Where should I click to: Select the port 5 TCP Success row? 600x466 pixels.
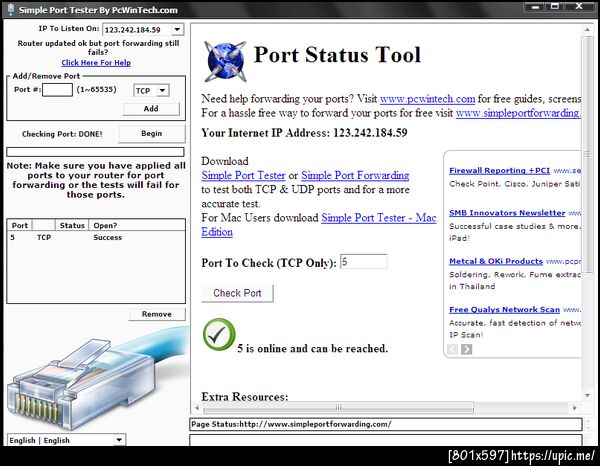(x=96, y=238)
